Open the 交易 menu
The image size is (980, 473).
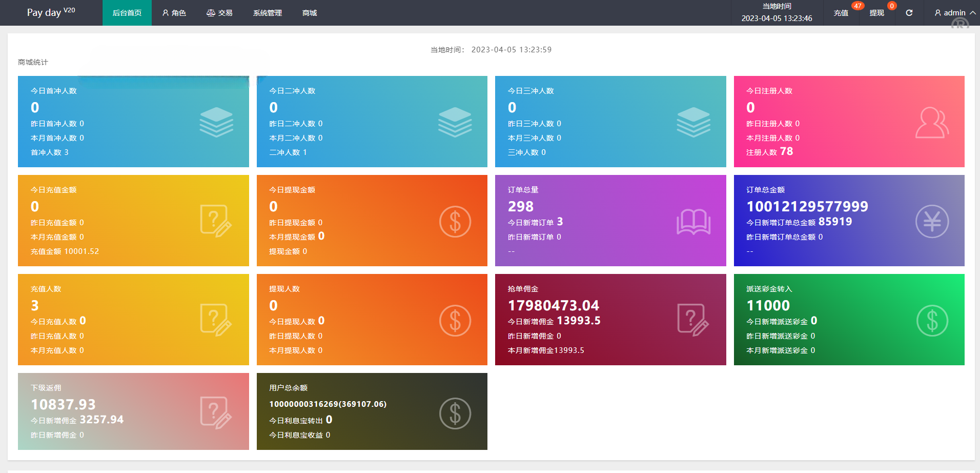[x=219, y=13]
